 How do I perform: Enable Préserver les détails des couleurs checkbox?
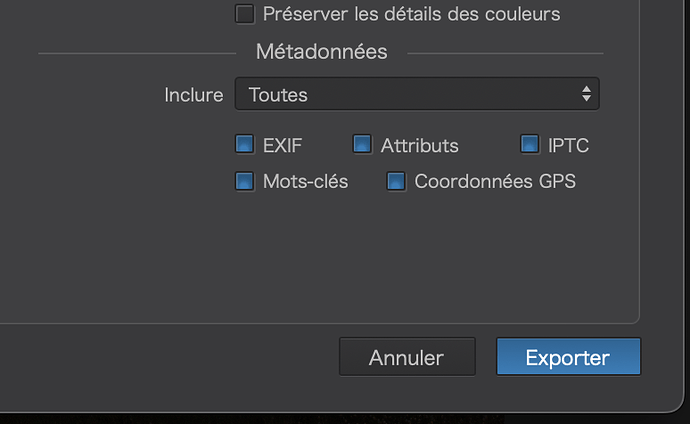245,14
